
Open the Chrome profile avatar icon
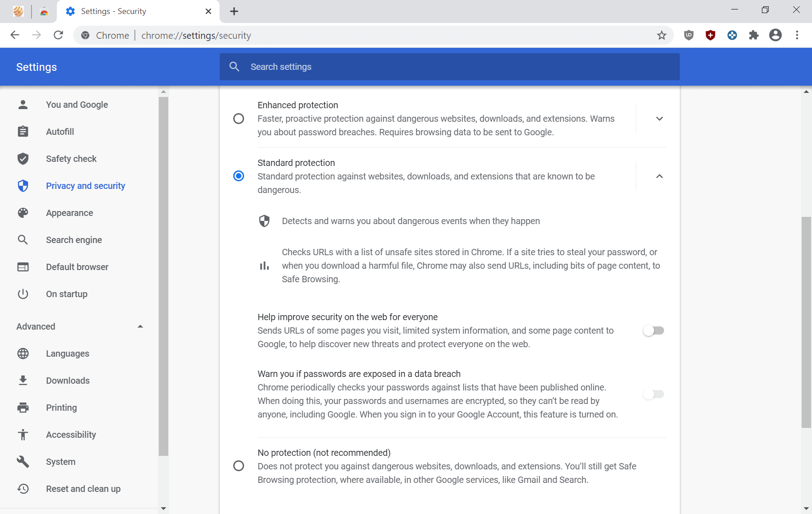pyautogui.click(x=775, y=35)
